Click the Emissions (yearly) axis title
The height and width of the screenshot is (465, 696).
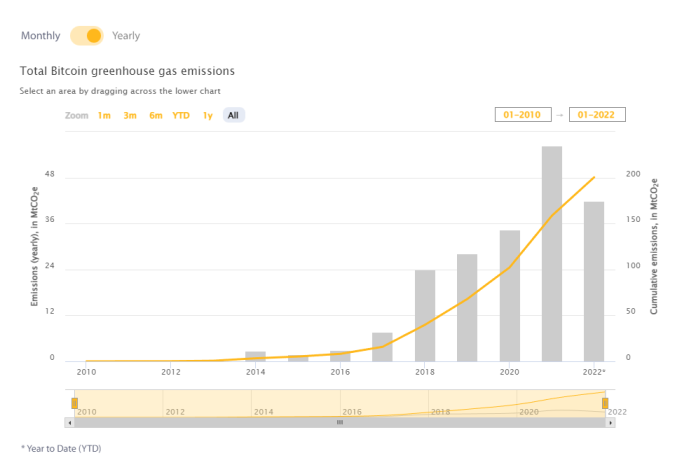point(34,247)
